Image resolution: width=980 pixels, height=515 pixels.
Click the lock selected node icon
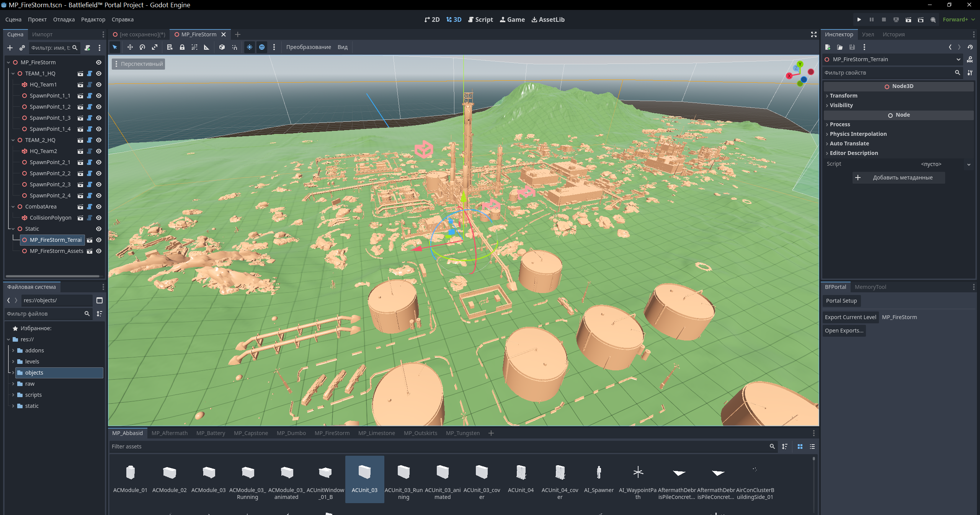tap(182, 47)
